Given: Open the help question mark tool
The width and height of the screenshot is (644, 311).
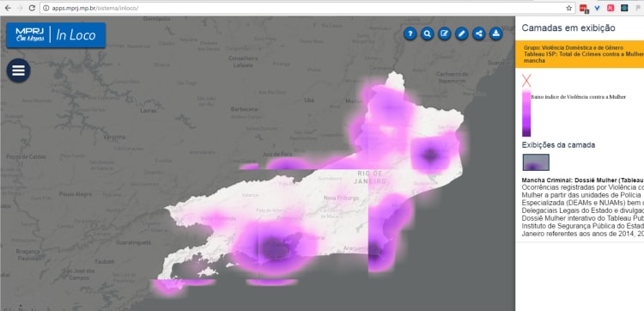Looking at the screenshot, I should [410, 34].
